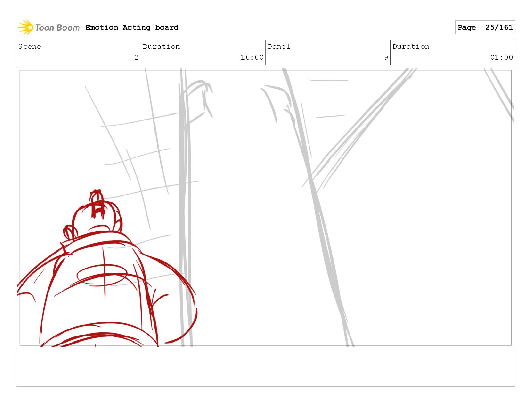Click the Toon Boom logo icon
Viewport: 532px width, 411px height.
pos(26,27)
